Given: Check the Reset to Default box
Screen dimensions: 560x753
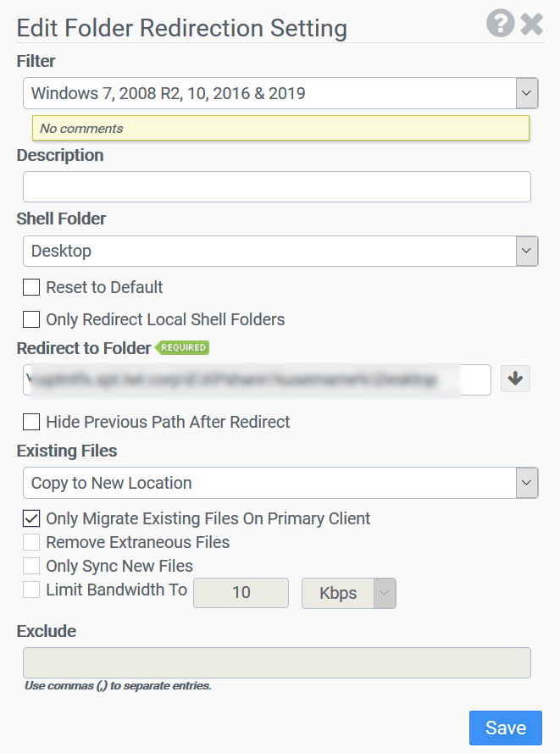Looking at the screenshot, I should coord(31,287).
